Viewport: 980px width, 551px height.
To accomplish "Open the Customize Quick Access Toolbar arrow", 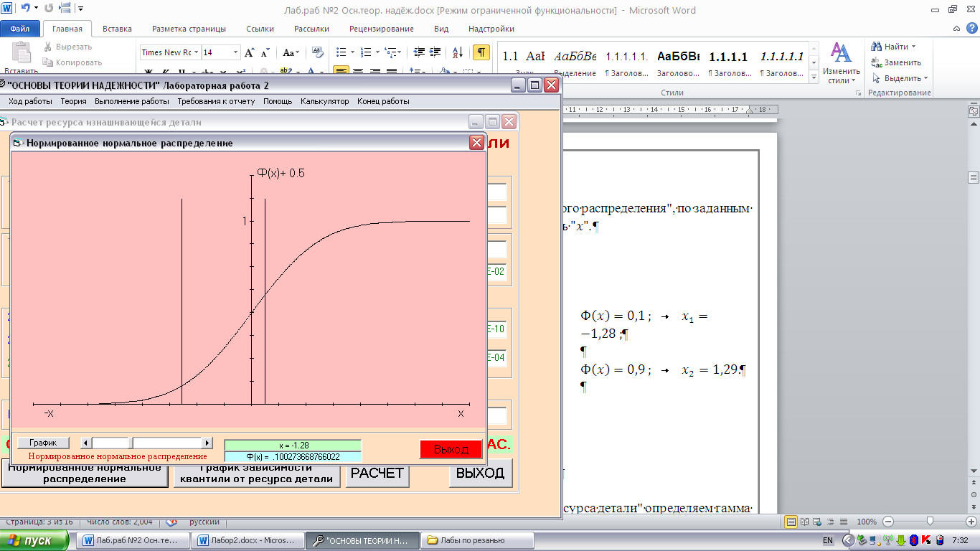I will click(80, 9).
